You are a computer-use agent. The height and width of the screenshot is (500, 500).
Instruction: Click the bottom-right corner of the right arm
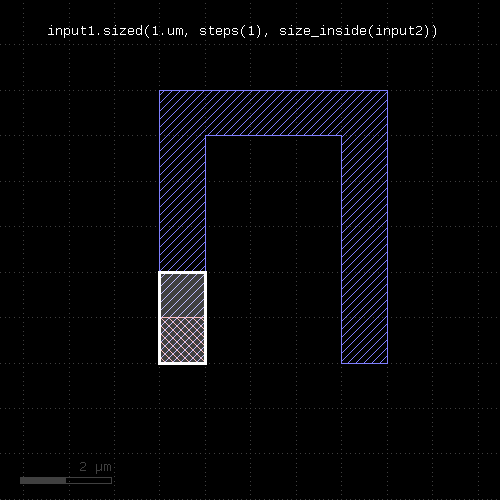tap(388, 363)
